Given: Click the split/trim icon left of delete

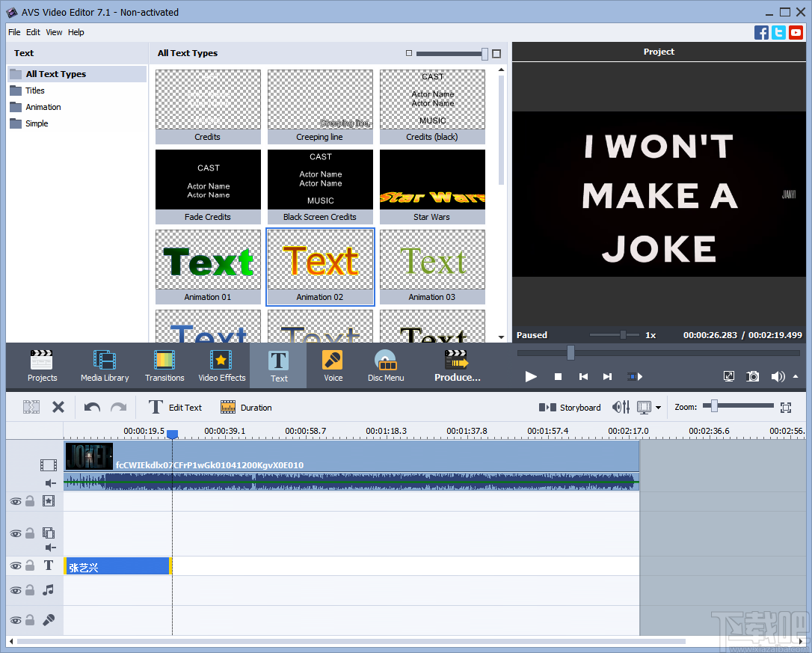Looking at the screenshot, I should [x=31, y=408].
